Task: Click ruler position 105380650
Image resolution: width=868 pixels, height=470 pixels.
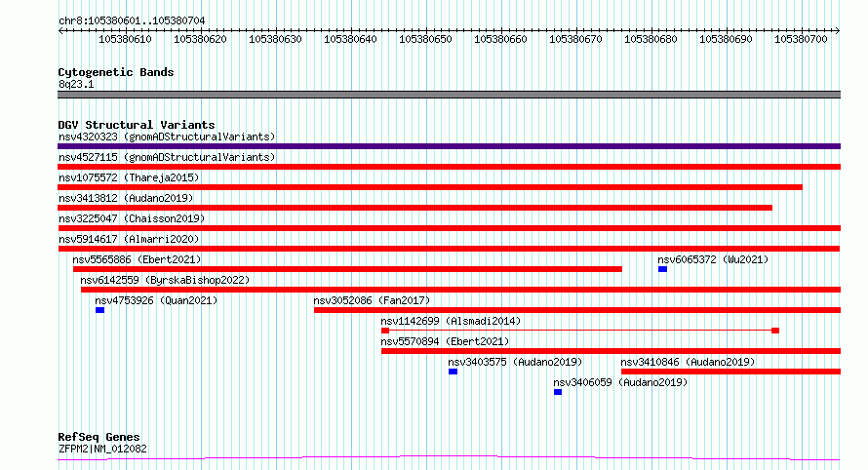Action: [x=425, y=39]
